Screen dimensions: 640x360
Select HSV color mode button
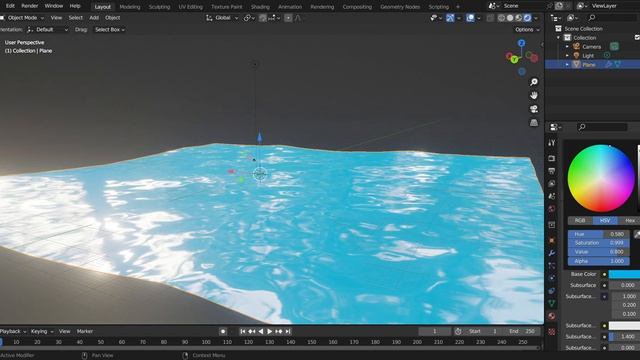click(x=605, y=221)
